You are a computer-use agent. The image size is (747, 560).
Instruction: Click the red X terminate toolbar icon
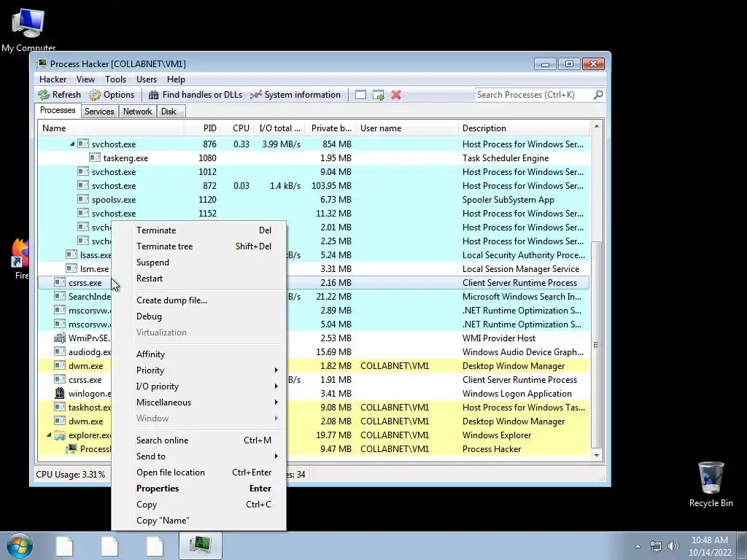tap(396, 95)
